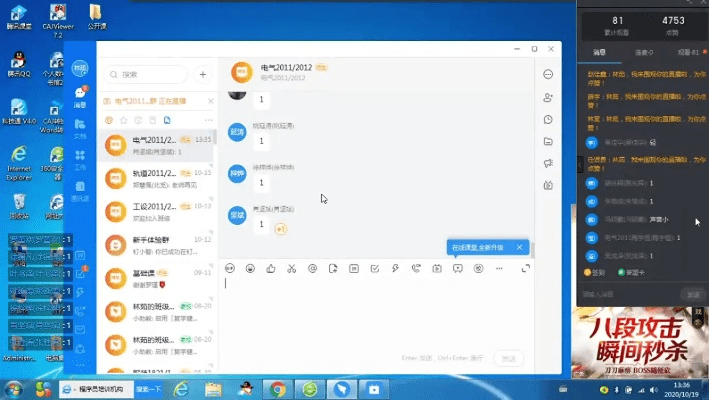Open the circular more menu at top right of chat

coord(548,74)
